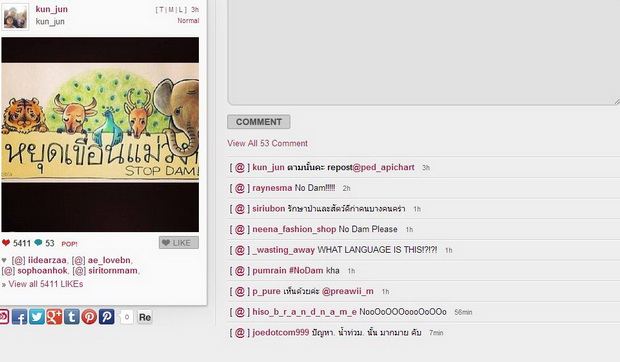Open commenter joedotcom999 profile
This screenshot has height=362, width=620.
tap(281, 333)
